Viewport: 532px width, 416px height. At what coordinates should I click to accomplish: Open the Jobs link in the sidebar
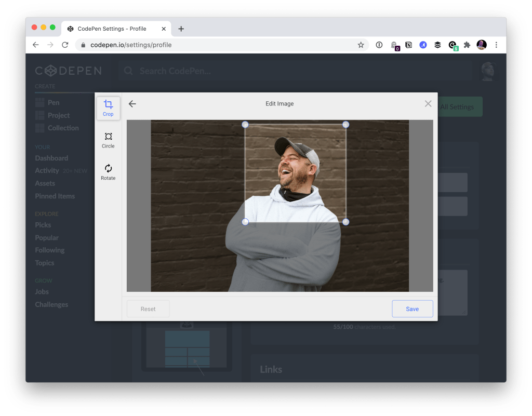pos(42,291)
